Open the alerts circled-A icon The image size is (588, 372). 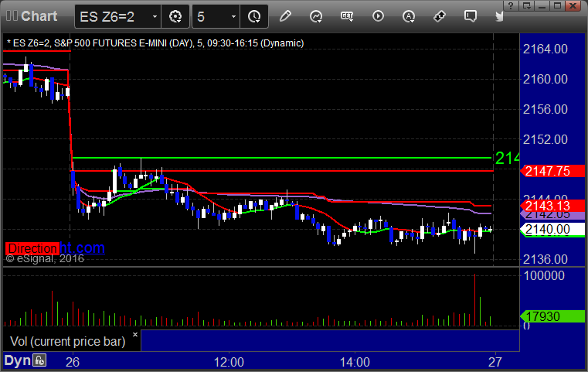click(x=409, y=16)
